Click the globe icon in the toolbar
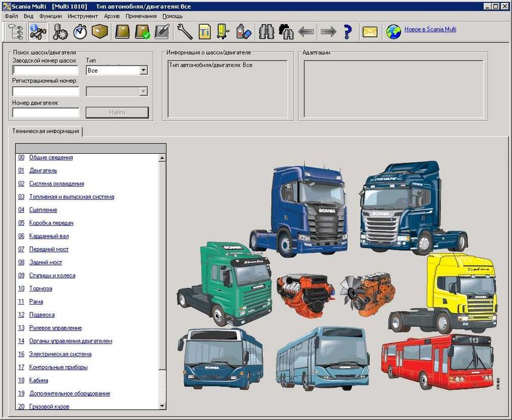 click(394, 31)
